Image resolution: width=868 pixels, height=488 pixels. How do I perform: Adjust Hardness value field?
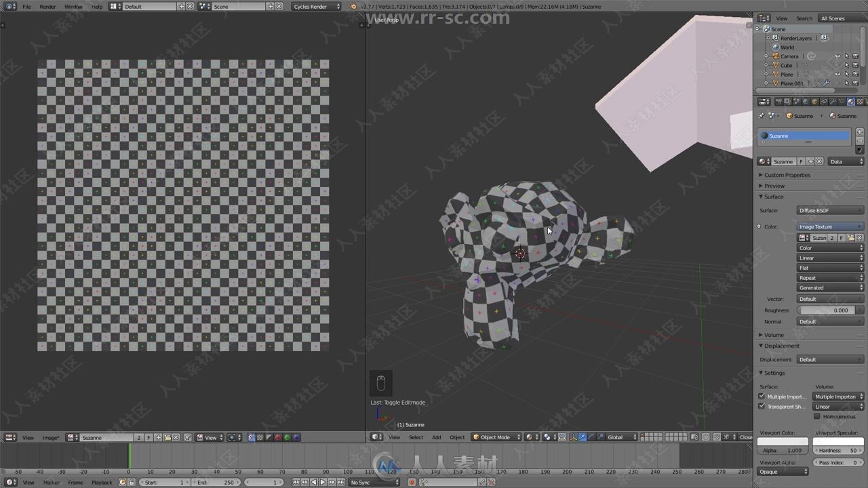(838, 450)
